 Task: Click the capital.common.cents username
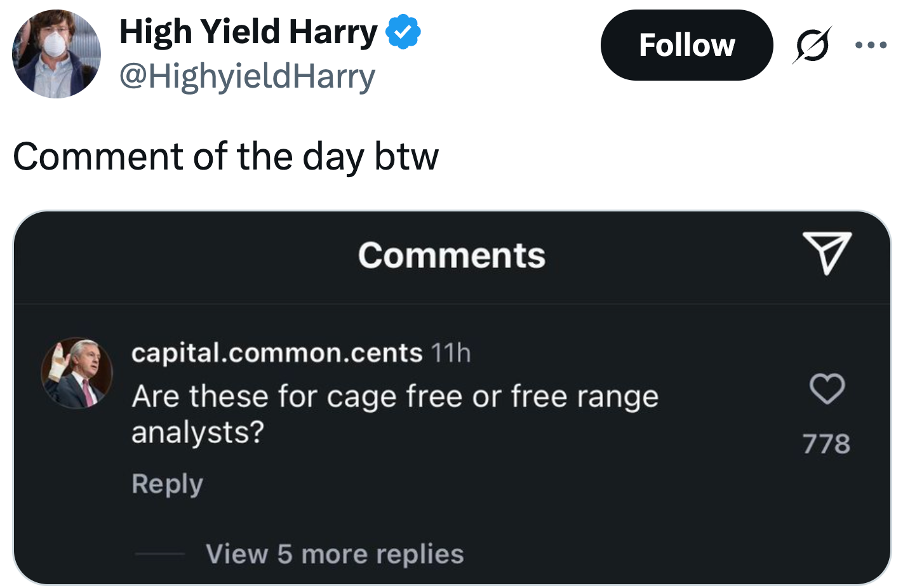point(277,352)
